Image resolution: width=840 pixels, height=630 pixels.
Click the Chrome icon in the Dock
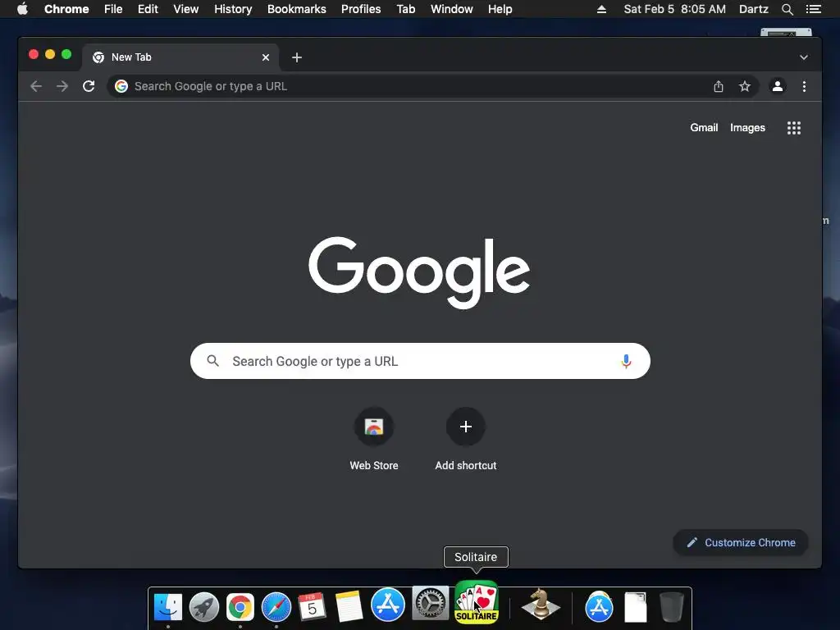pyautogui.click(x=240, y=607)
